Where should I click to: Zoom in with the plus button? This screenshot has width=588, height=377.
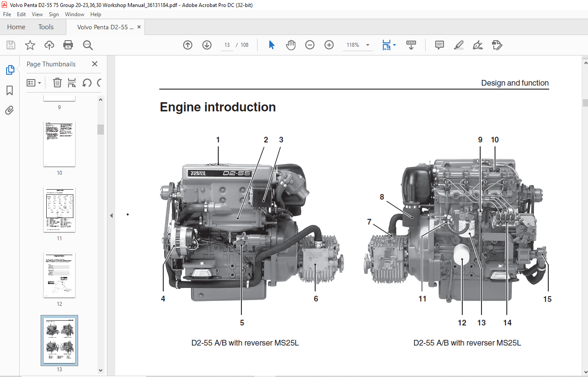click(329, 45)
